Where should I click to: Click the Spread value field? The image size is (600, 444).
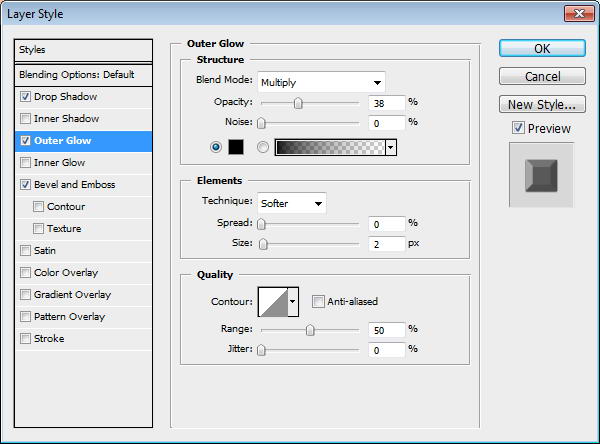(386, 224)
